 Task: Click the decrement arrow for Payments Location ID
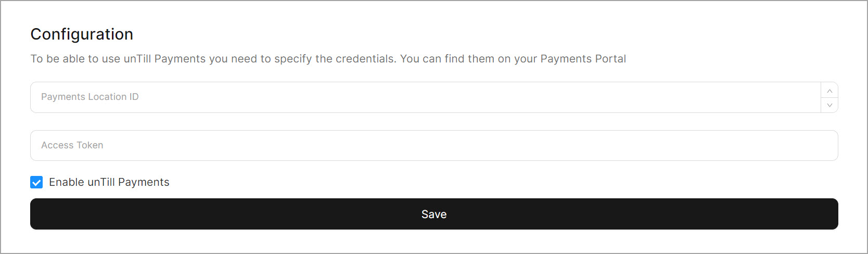(829, 105)
